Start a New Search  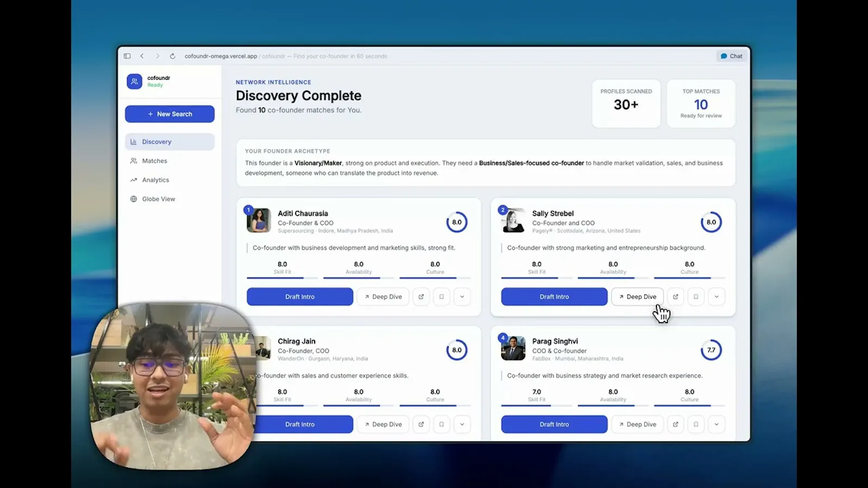[x=170, y=114]
